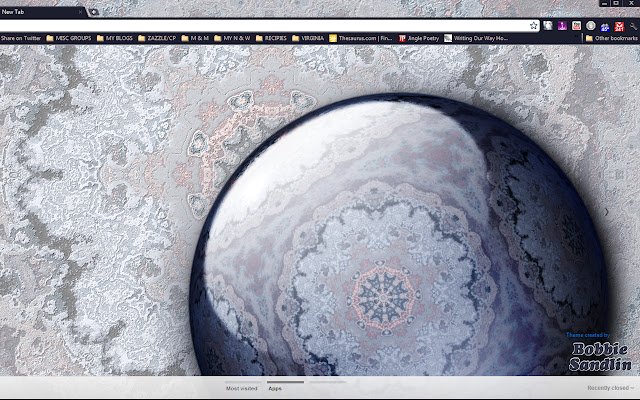This screenshot has width=640, height=400.
Task: Expand the Other bookmarks folder
Action: click(611, 38)
